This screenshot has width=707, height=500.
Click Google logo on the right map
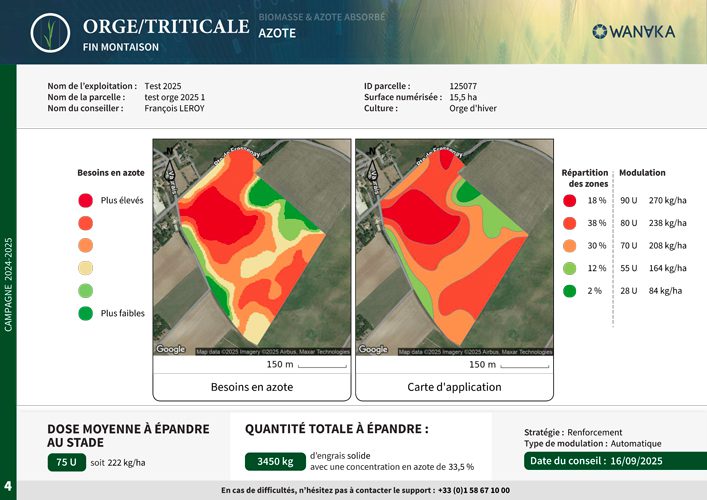tap(373, 349)
